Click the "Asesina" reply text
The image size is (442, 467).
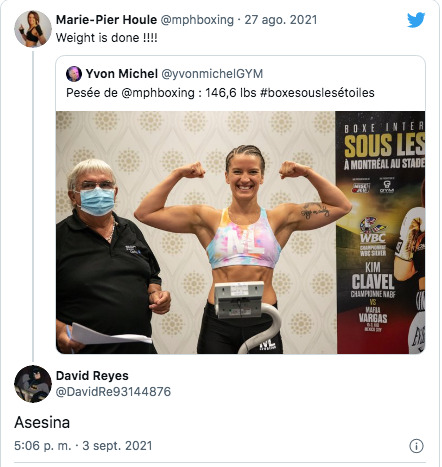(42, 422)
